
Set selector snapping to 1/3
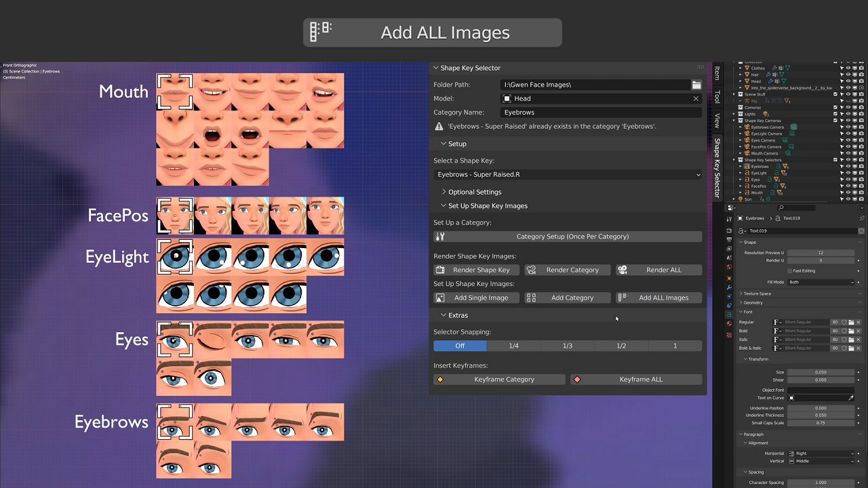[x=568, y=346]
